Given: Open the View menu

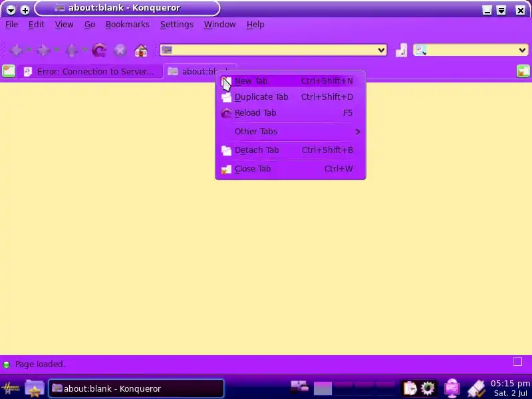Looking at the screenshot, I should 64,25.
